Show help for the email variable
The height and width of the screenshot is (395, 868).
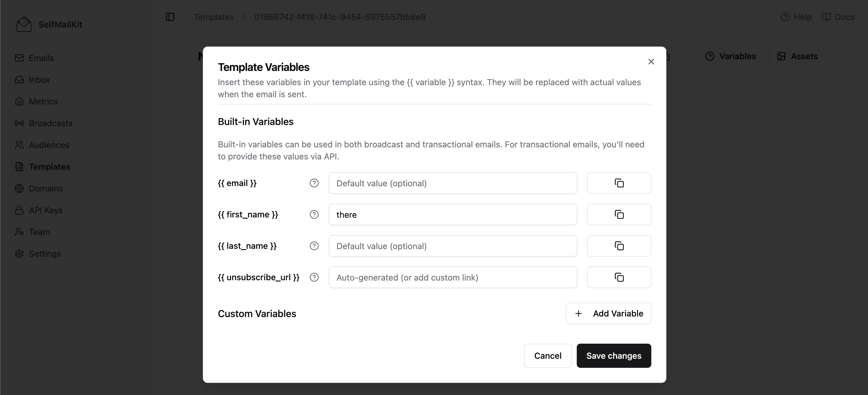coord(314,183)
